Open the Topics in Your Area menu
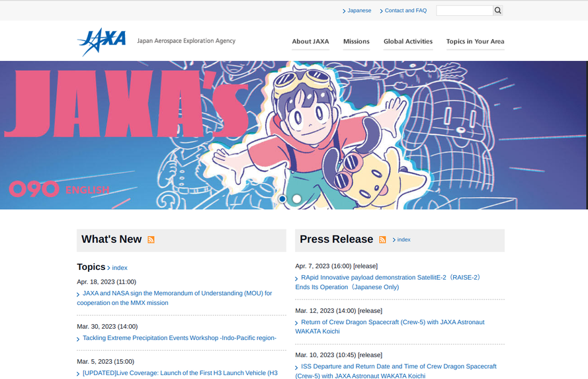 coord(475,42)
